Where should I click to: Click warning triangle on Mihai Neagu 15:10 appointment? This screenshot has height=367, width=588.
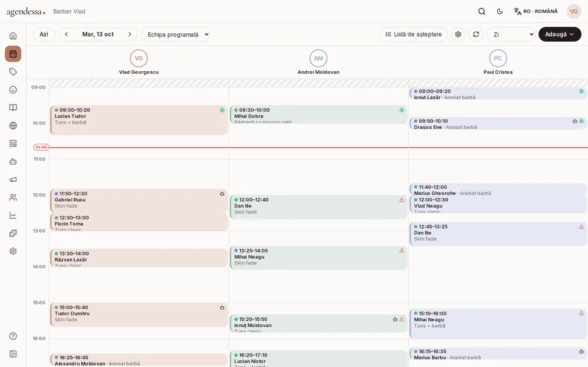click(x=581, y=313)
